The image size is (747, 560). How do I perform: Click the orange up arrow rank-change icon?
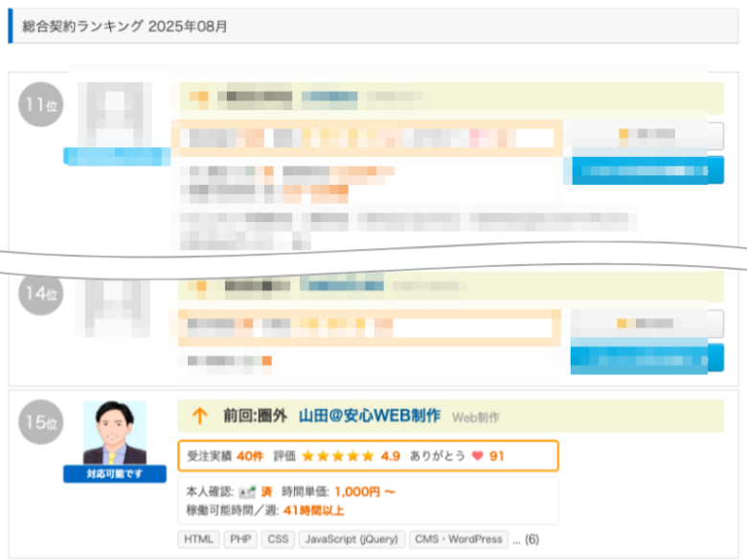pos(199,416)
